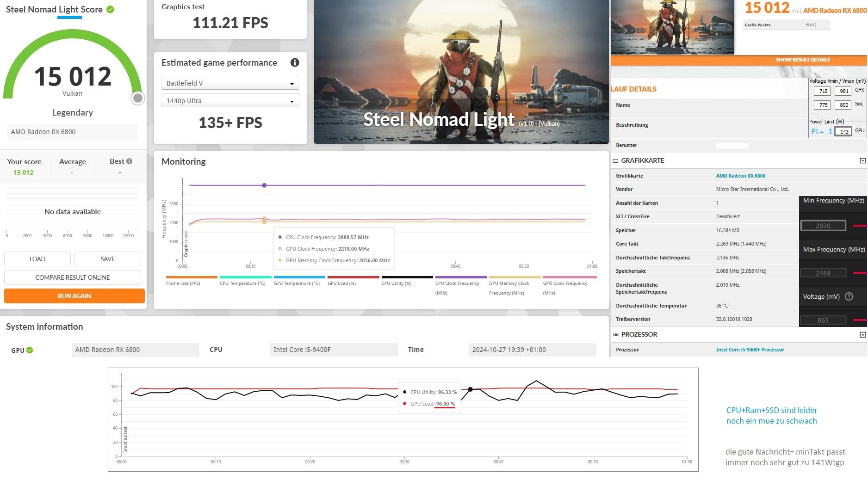
Task: Click the 135+ FPS estimated value
Action: coord(230,123)
